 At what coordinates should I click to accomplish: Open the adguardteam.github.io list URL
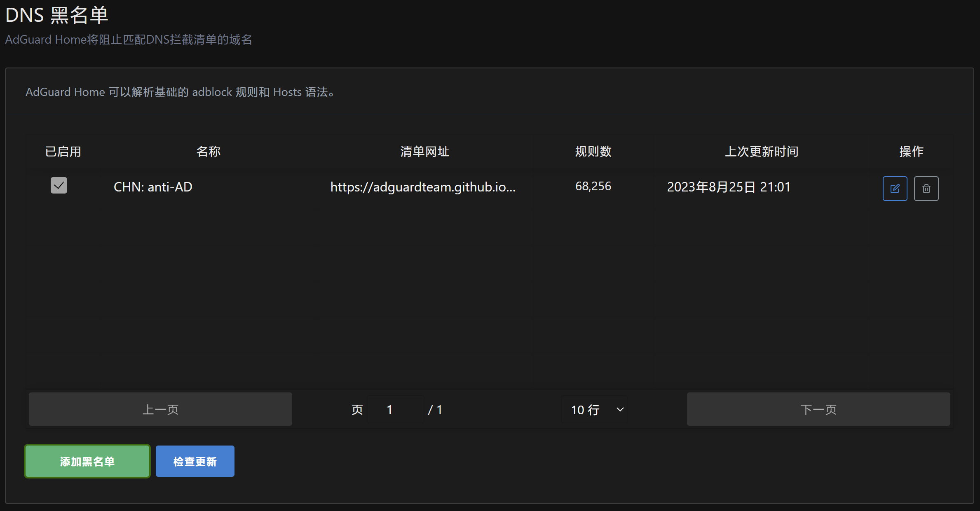pyautogui.click(x=423, y=187)
